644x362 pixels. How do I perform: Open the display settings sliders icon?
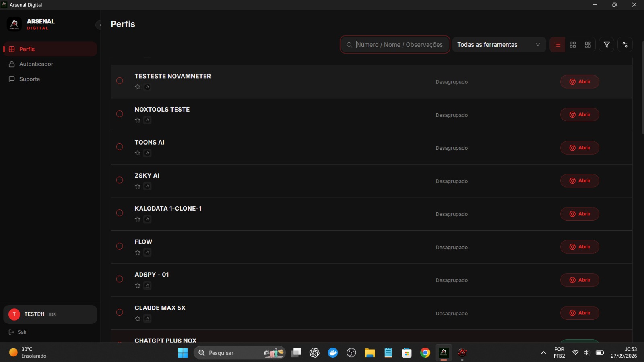[625, 45]
